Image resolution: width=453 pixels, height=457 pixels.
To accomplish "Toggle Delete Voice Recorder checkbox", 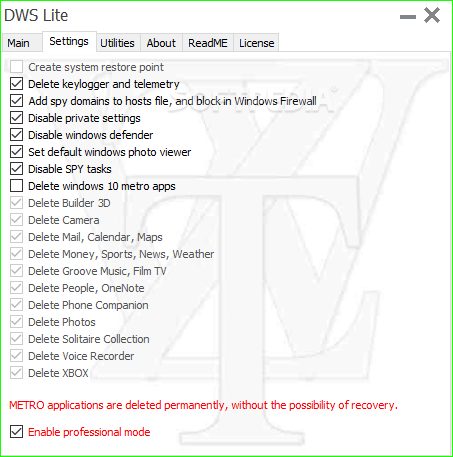I will [16, 356].
